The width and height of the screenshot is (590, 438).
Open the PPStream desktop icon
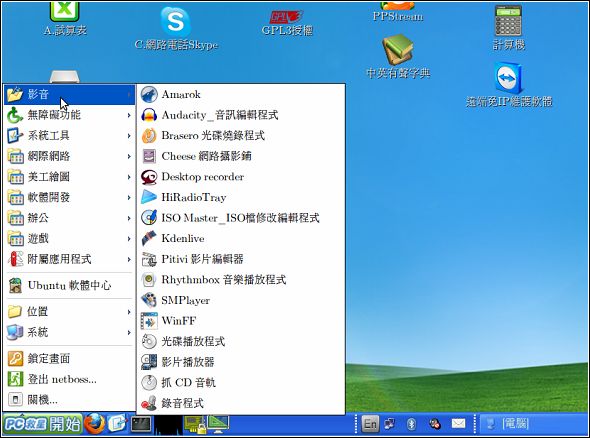point(398,12)
